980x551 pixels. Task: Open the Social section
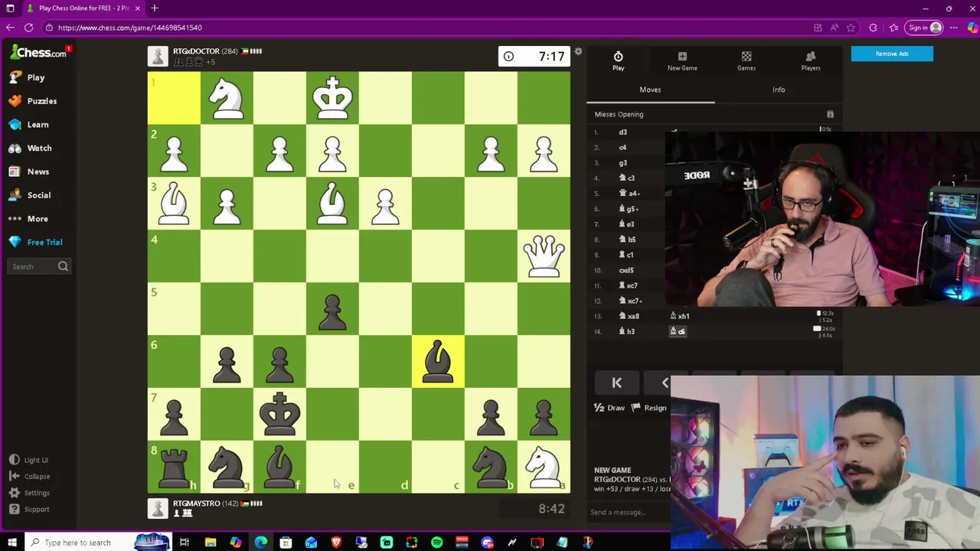click(30, 195)
